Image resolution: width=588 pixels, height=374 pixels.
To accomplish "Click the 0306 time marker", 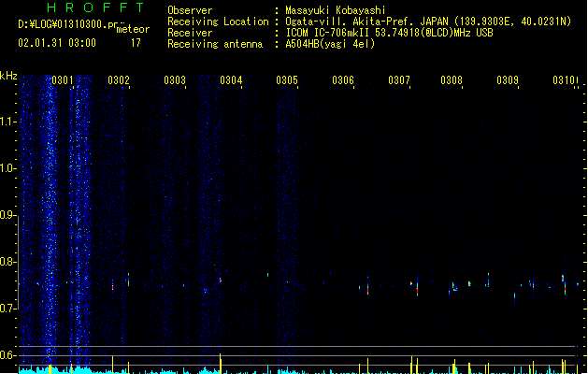I will [x=343, y=80].
